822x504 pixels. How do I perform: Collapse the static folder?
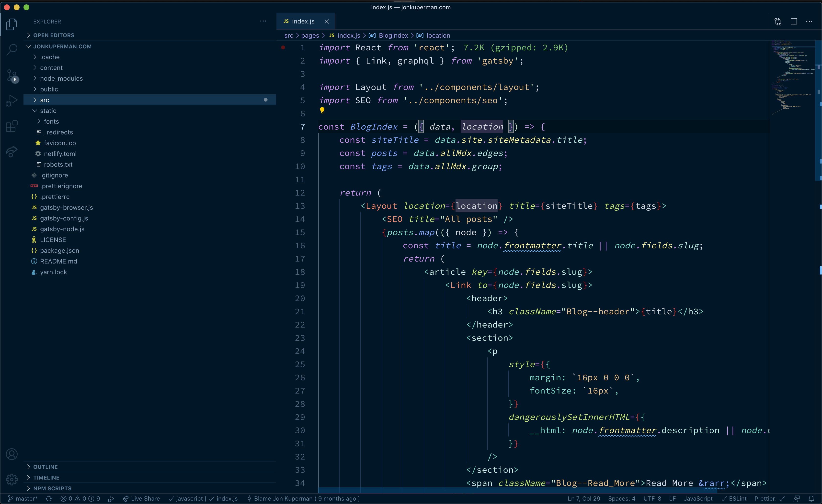point(149,111)
